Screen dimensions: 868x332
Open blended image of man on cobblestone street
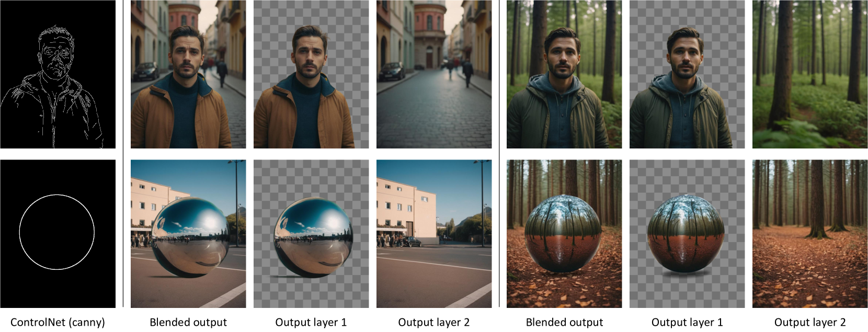(x=188, y=74)
